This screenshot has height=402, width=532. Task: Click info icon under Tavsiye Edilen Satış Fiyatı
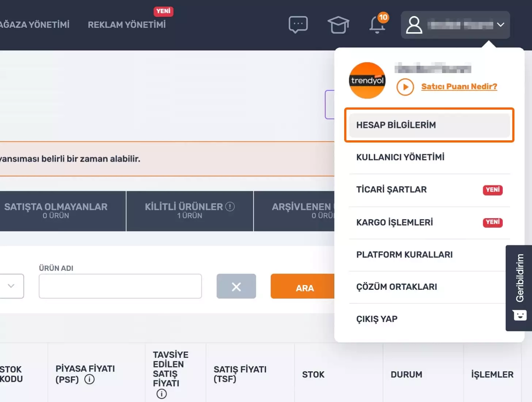161,394
